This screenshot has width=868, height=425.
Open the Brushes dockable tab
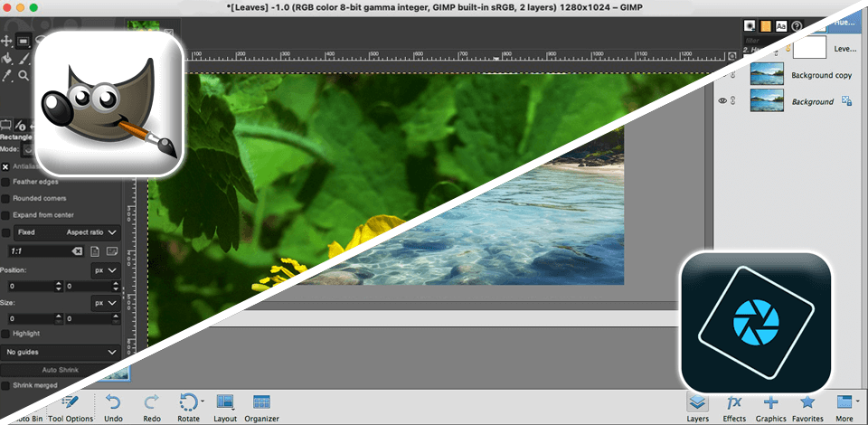pyautogui.click(x=750, y=25)
